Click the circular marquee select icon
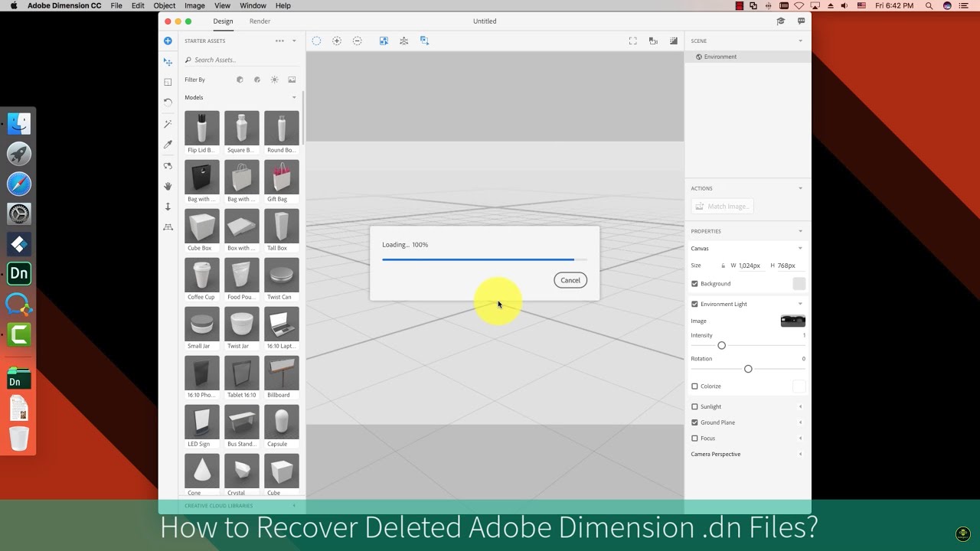This screenshot has height=551, width=980. (x=316, y=41)
